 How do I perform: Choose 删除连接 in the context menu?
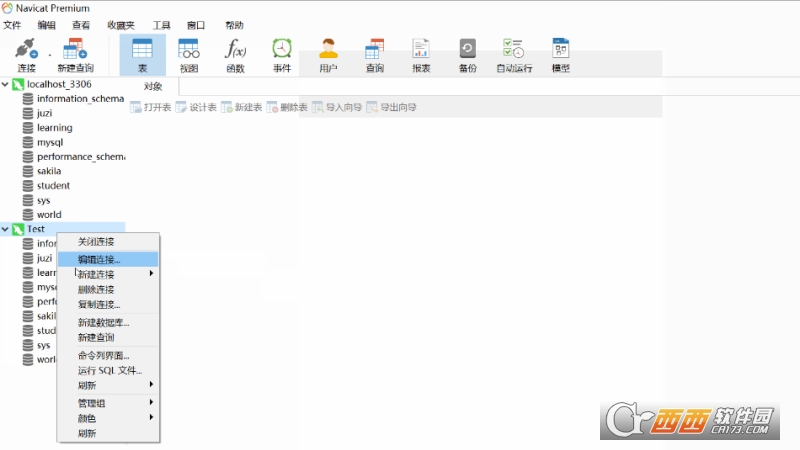pyautogui.click(x=108, y=289)
